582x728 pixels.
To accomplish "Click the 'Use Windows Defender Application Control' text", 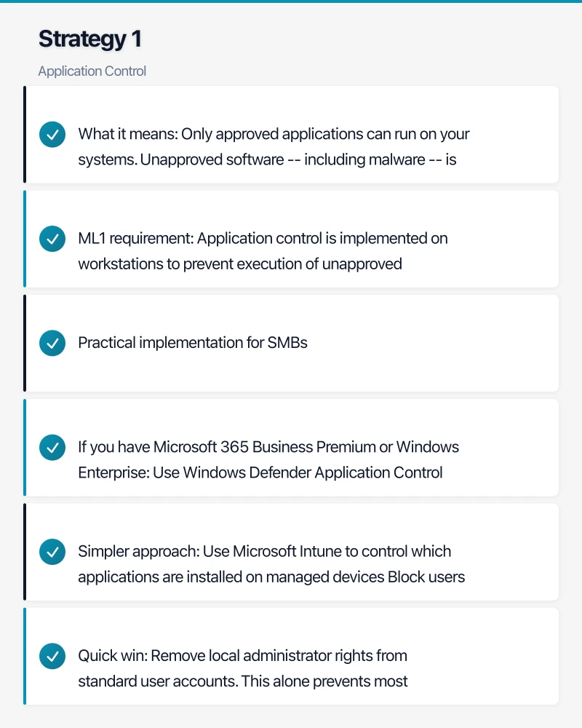I will [313, 472].
